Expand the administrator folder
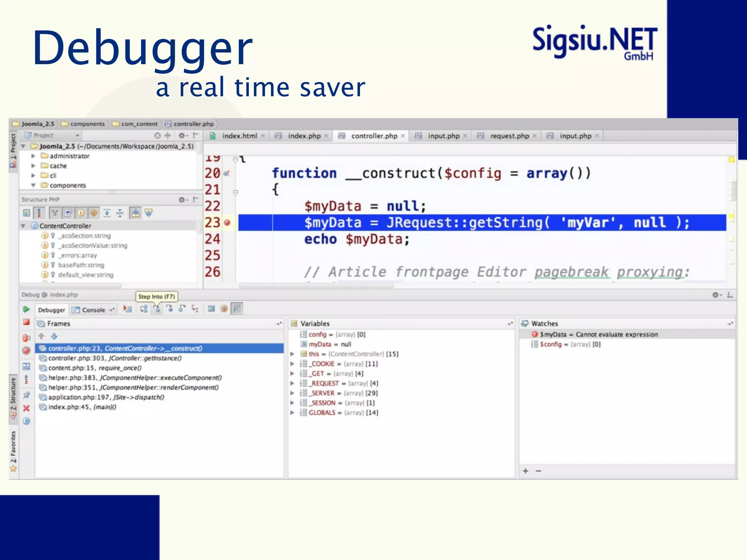Viewport: 747px width, 560px height. coord(33,156)
